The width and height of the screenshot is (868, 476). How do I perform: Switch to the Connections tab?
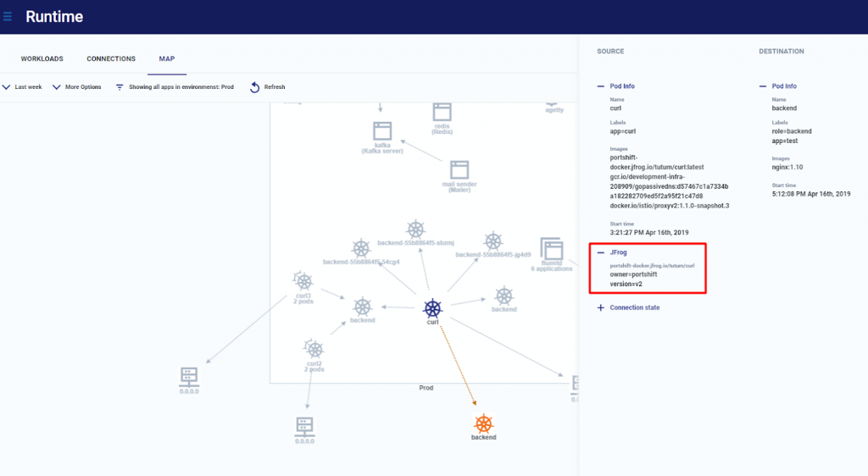point(111,59)
